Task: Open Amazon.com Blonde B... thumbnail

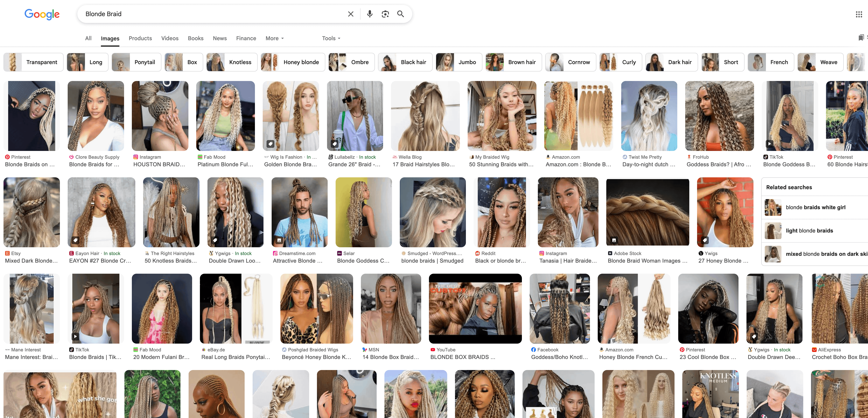Action: pos(578,116)
